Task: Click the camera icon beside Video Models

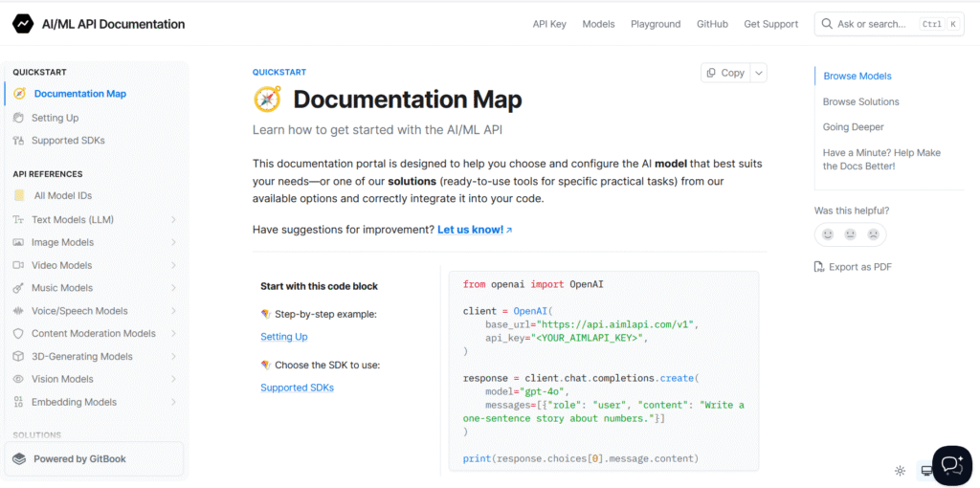Action: click(x=19, y=266)
